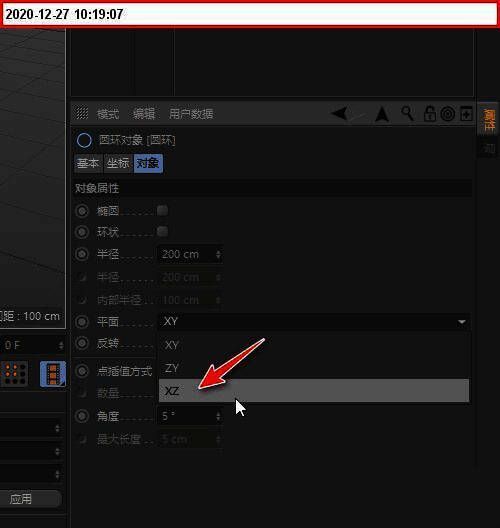
Task: Click the 点插值方式 label
Action: pos(125,371)
